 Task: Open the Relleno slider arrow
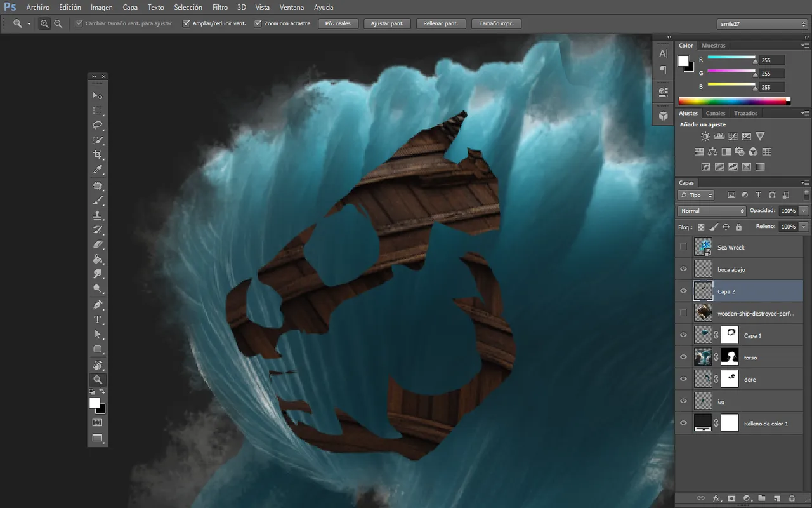tap(804, 227)
